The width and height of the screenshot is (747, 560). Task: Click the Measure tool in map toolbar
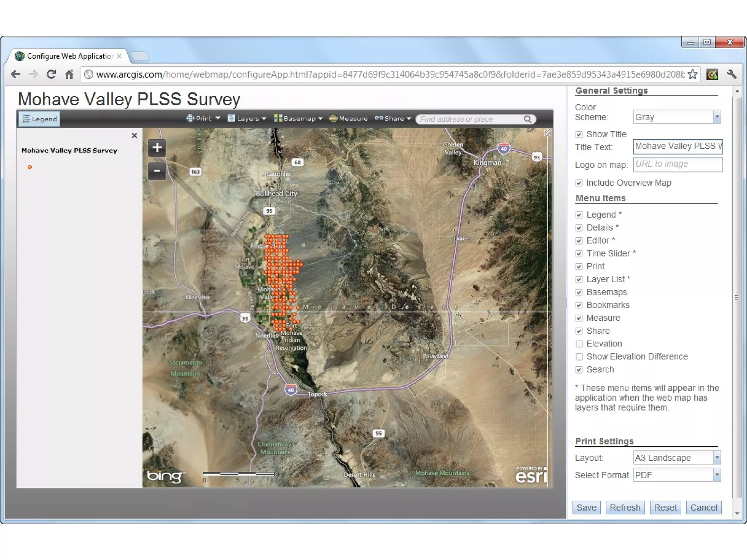pyautogui.click(x=348, y=118)
